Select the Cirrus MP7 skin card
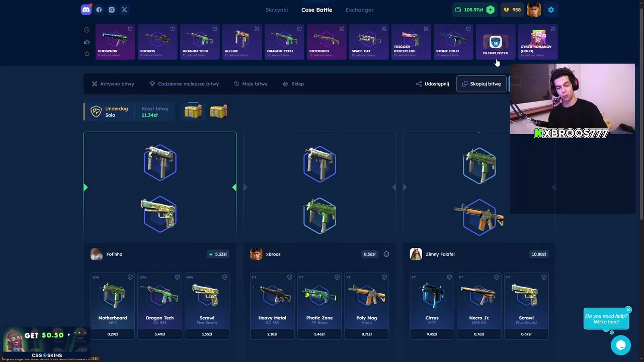 click(x=432, y=306)
